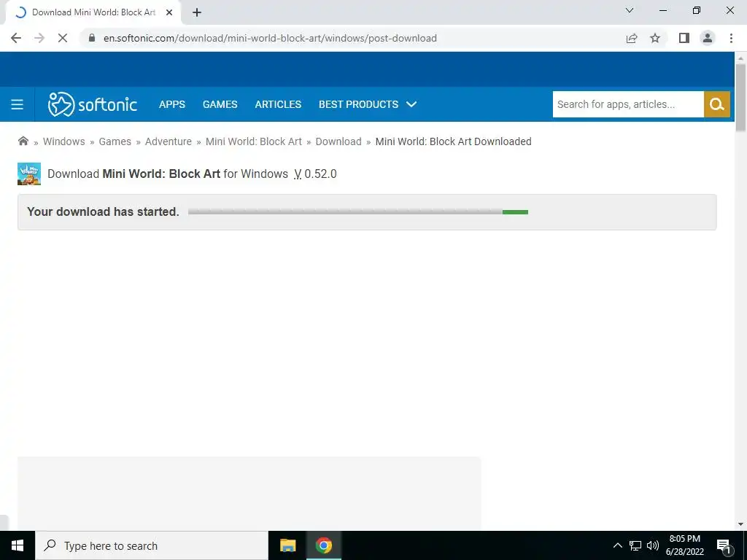The height and width of the screenshot is (560, 747).
Task: Expand the Best Products dropdown
Action: coord(368,104)
